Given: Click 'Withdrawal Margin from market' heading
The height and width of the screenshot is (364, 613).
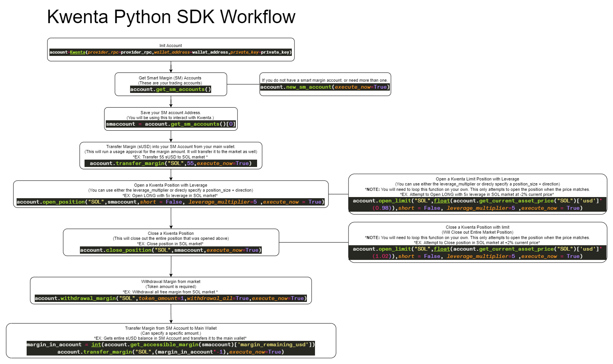Looking at the screenshot, I should (171, 281).
